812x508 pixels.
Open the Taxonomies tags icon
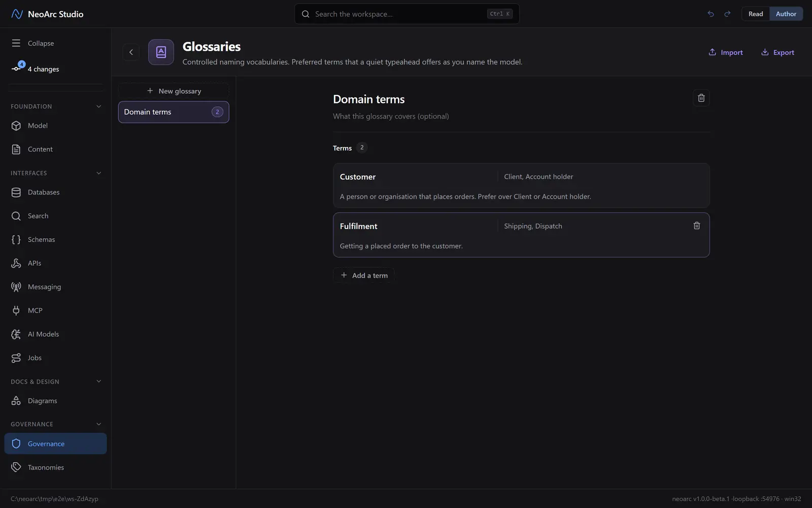coord(16,467)
